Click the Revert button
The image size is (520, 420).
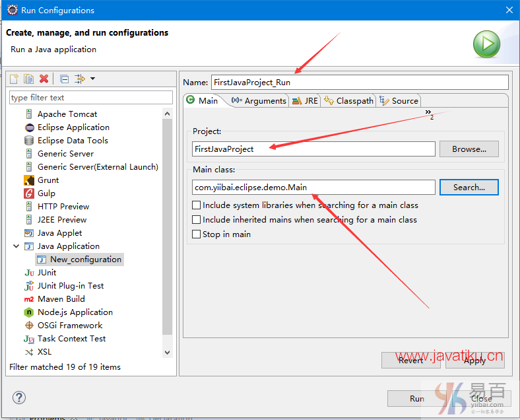point(411,361)
